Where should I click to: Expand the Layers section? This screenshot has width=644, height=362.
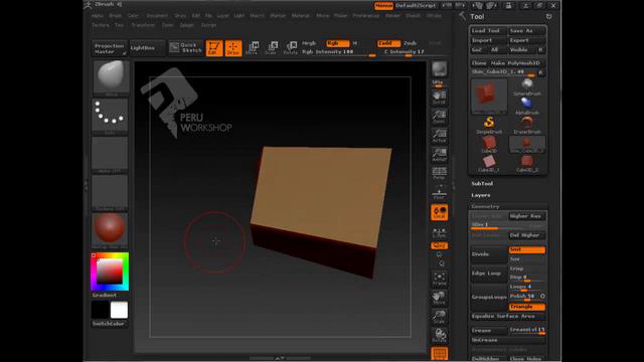tap(481, 195)
